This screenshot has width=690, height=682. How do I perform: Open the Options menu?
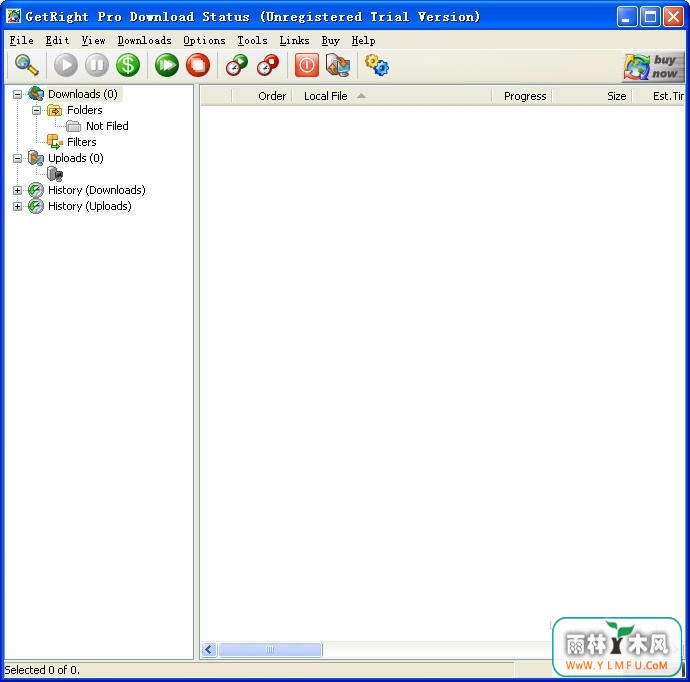click(204, 40)
